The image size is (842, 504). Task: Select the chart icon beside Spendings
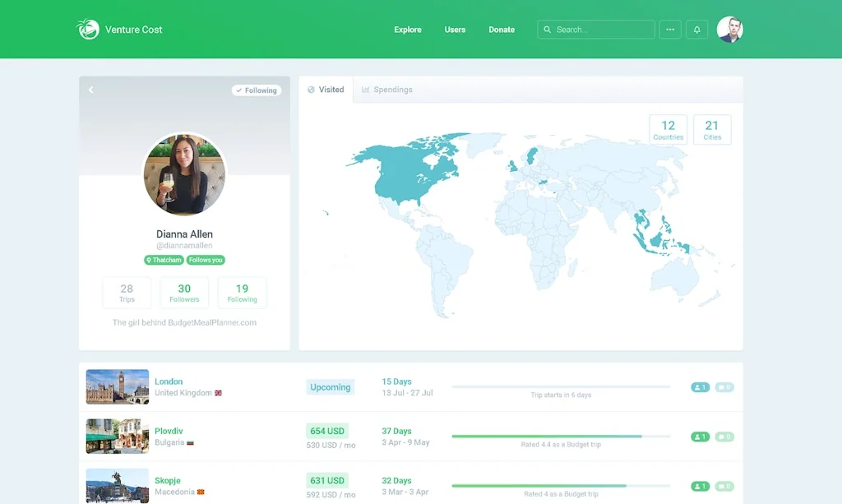[365, 90]
